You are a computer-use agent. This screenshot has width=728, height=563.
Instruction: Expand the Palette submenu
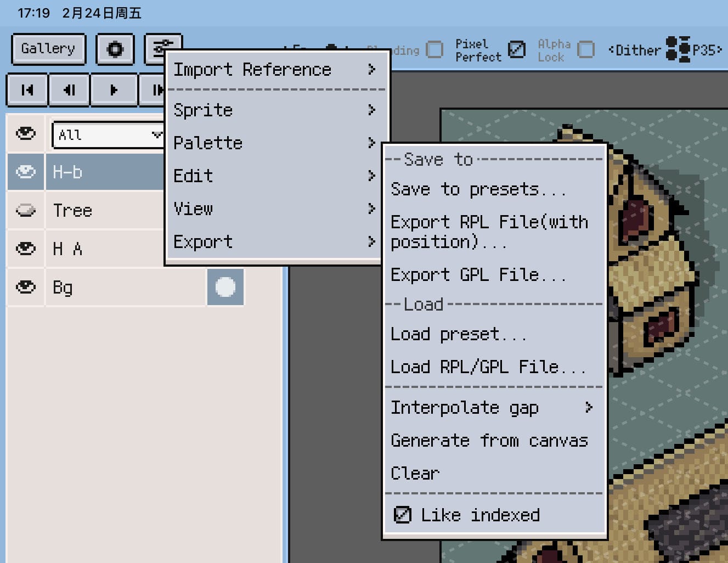(207, 143)
